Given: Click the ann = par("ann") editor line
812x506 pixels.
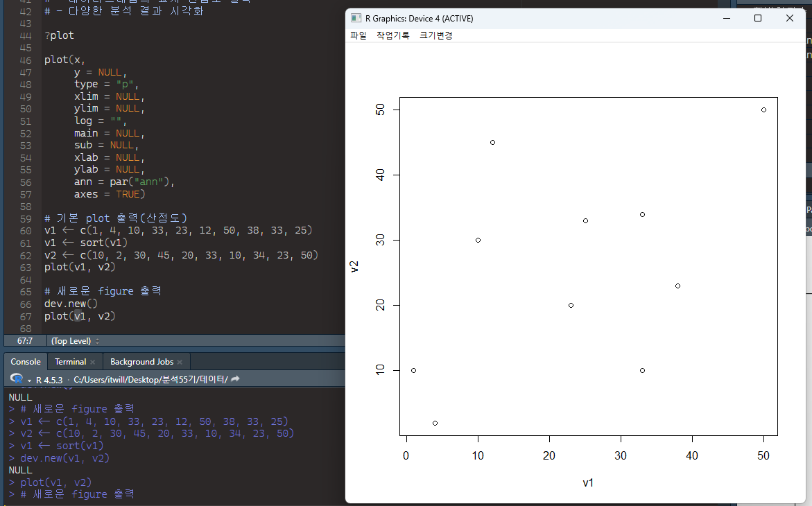Looking at the screenshot, I should point(125,182).
